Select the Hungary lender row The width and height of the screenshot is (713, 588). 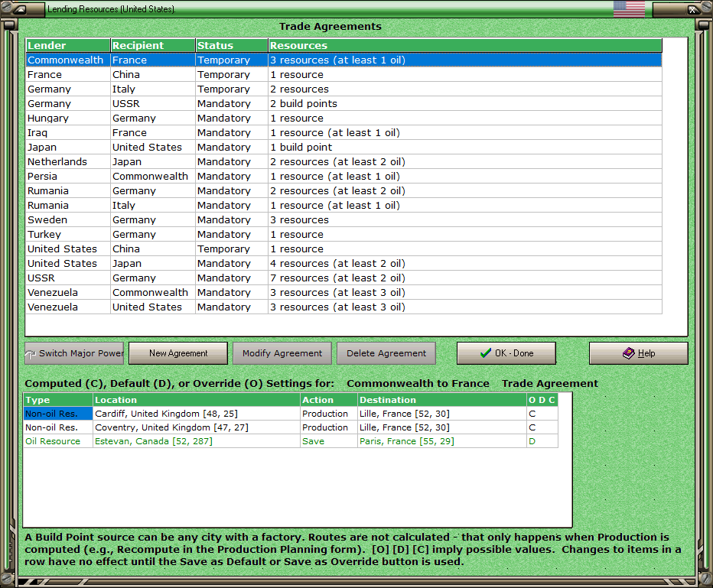343,119
